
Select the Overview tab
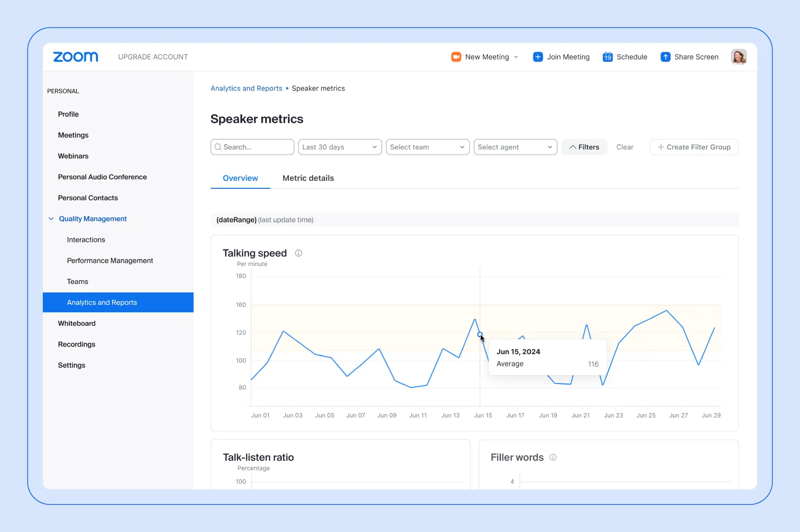click(240, 178)
